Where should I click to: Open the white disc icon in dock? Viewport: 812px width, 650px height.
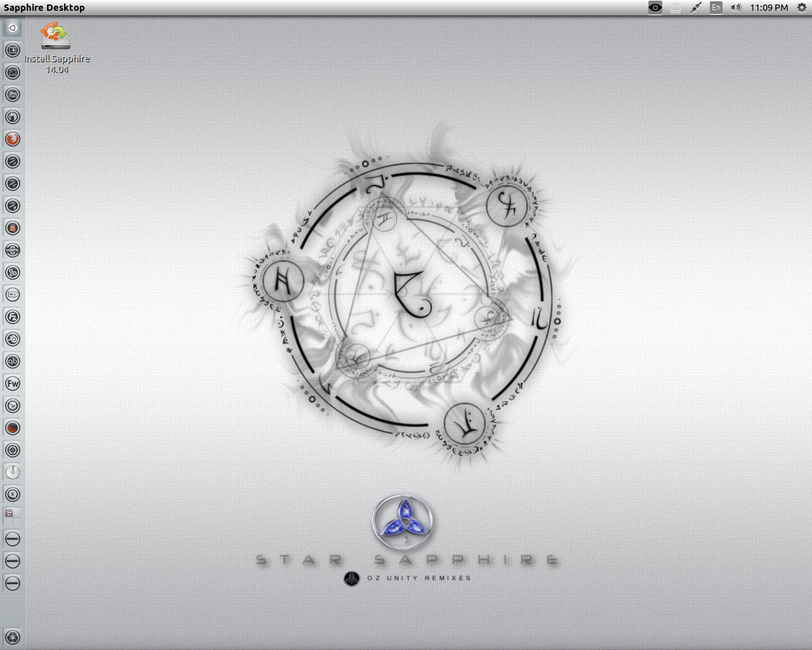coord(13,472)
